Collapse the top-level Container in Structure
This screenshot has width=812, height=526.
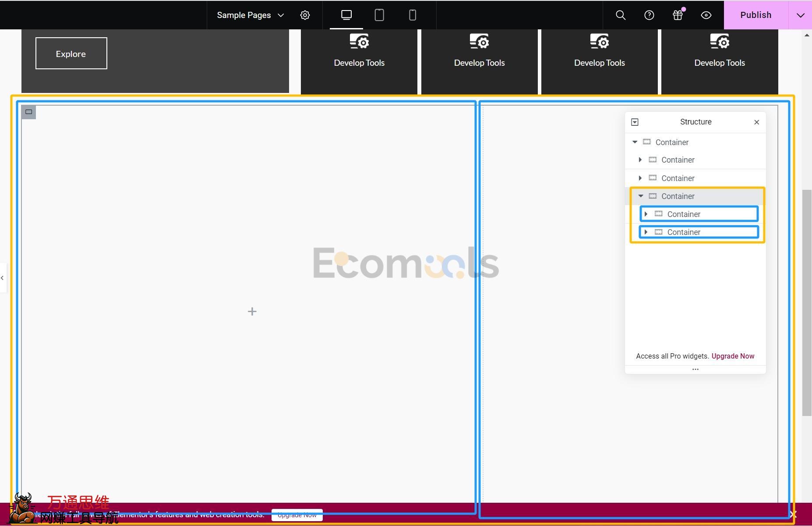(x=635, y=142)
